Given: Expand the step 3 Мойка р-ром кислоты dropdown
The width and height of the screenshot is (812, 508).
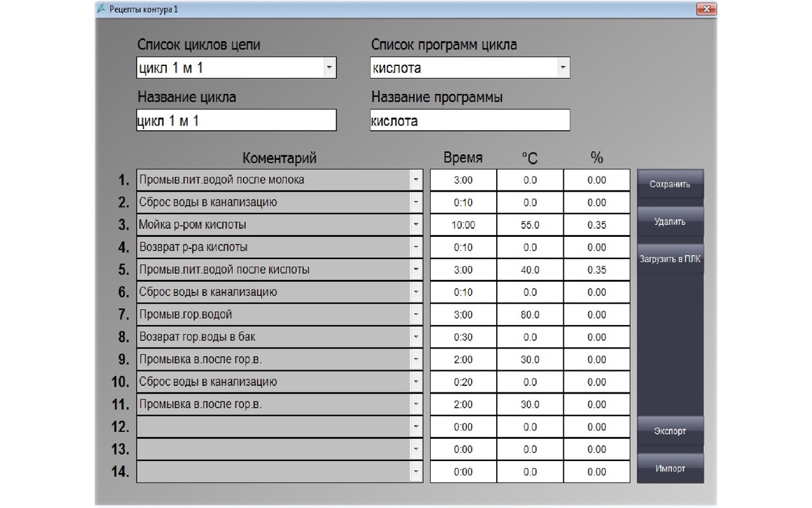Looking at the screenshot, I should (x=416, y=225).
